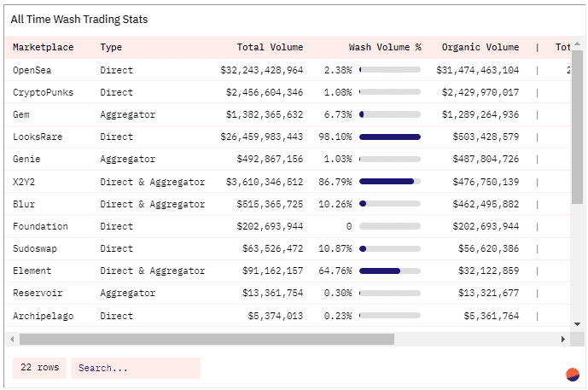
Task: Click Blur wash volume progress bar
Action: point(390,204)
